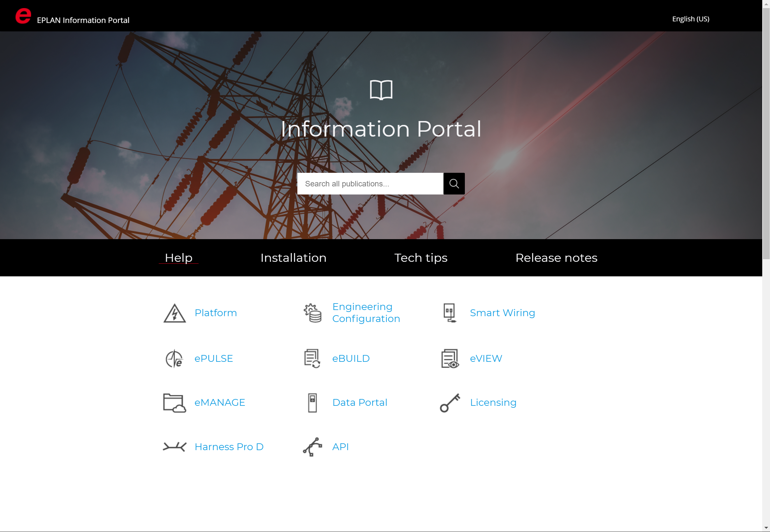Click the Harness Pro D wire icon

coord(175,447)
